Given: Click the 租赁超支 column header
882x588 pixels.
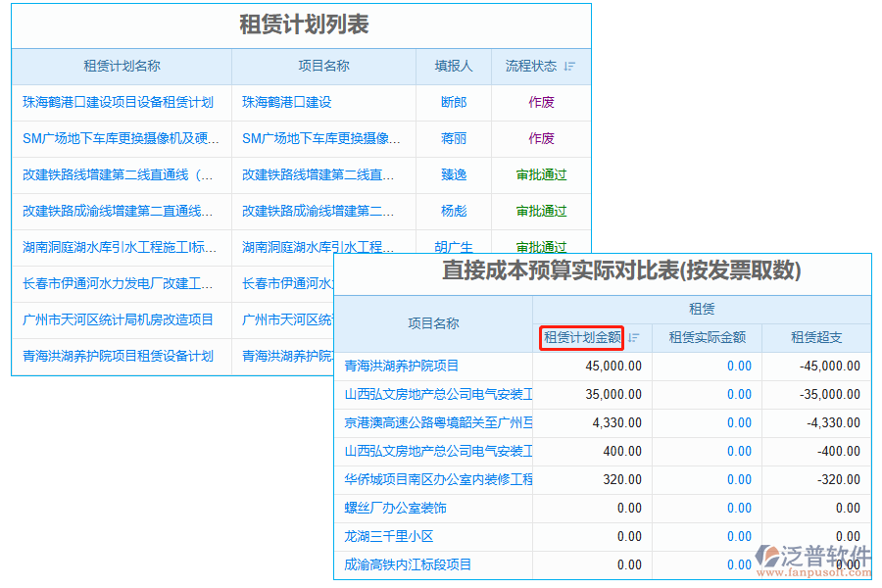Looking at the screenshot, I should click(x=814, y=336).
